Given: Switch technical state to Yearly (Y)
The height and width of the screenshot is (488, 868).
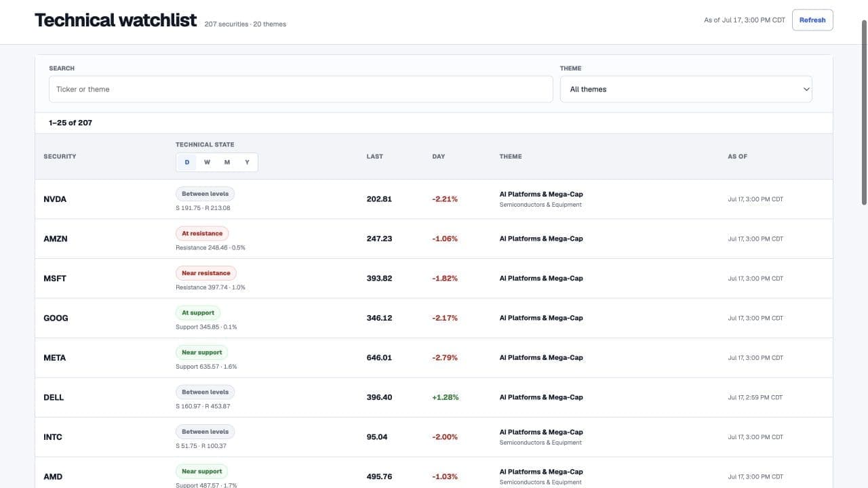Looking at the screenshot, I should pos(247,162).
